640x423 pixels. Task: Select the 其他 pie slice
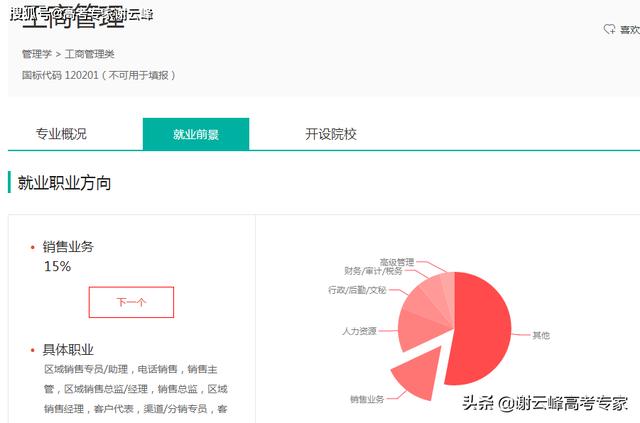click(482, 327)
